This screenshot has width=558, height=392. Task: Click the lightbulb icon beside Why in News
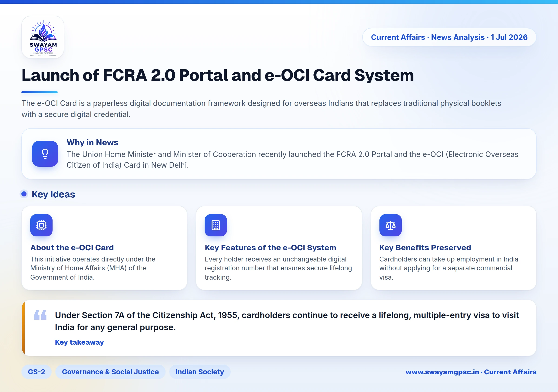(x=45, y=154)
